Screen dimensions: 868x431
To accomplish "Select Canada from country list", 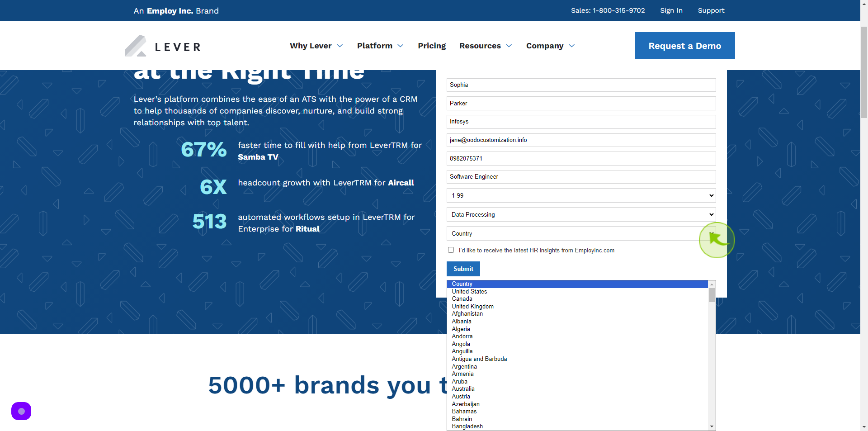I will (x=577, y=299).
